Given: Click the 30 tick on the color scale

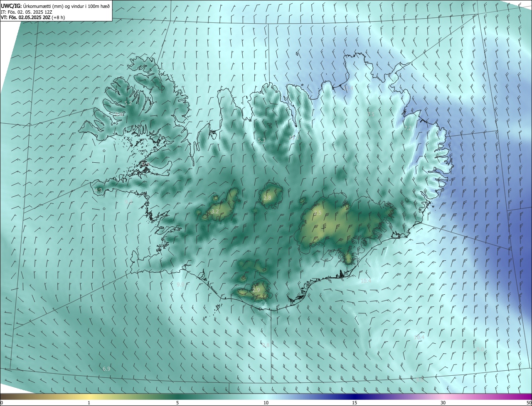Looking at the screenshot, I should (x=443, y=403).
